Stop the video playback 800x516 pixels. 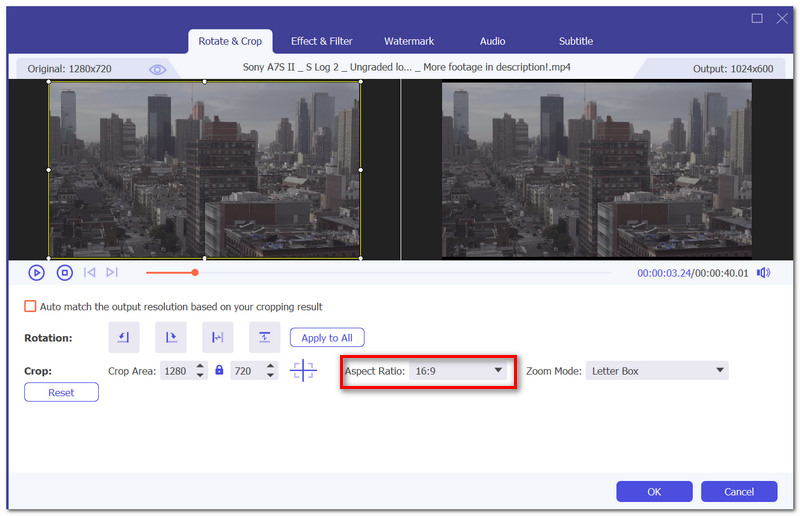point(64,273)
